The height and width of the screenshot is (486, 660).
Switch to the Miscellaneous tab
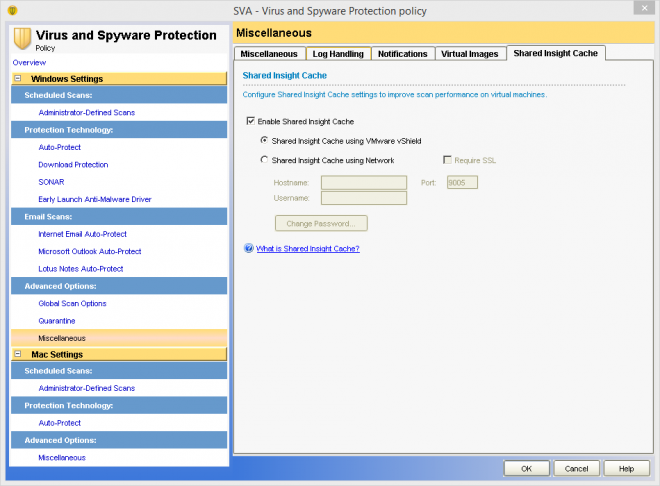(x=269, y=54)
